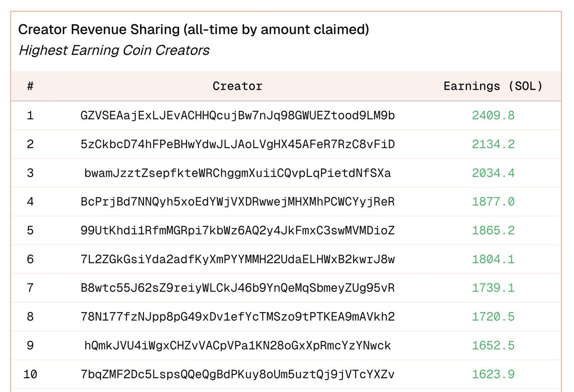The image size is (574, 392).
Task: Click the # rank column header
Action: pyautogui.click(x=30, y=87)
